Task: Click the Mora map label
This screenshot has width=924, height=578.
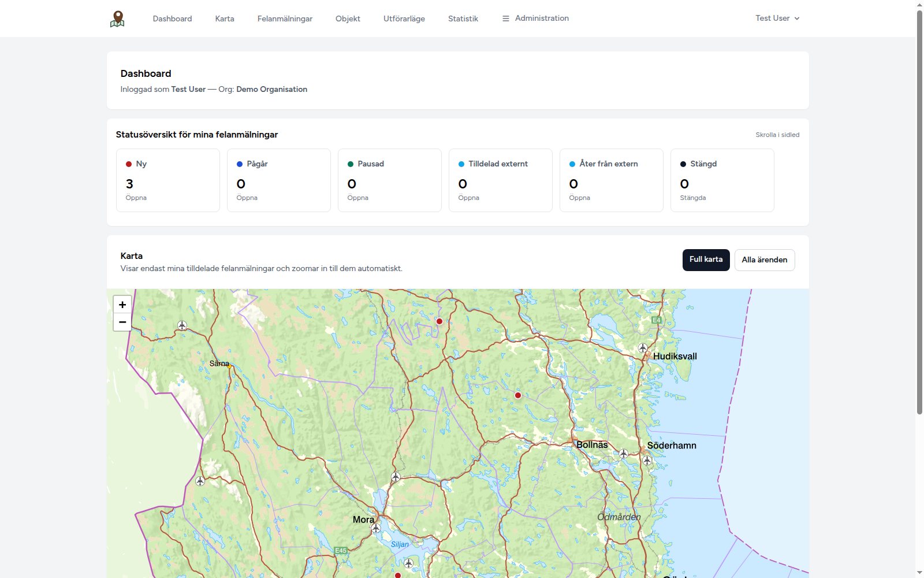Action: coord(363,520)
